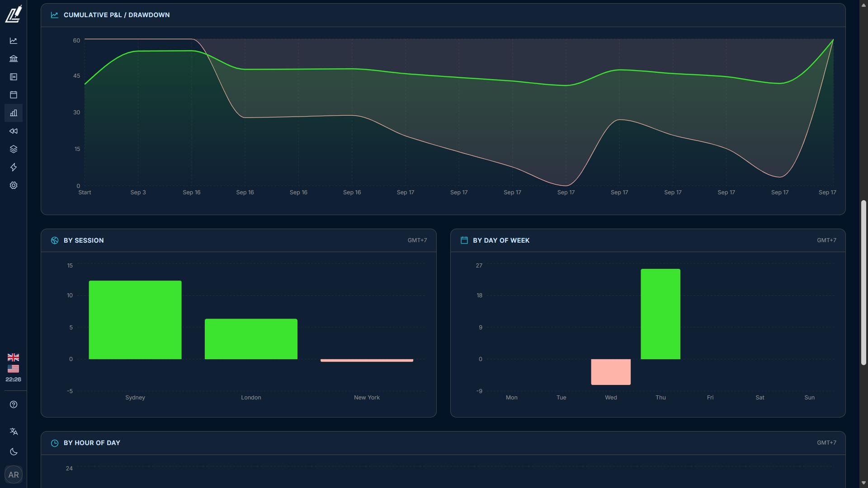Open the help question mark icon
868x488 pixels.
[x=14, y=404]
